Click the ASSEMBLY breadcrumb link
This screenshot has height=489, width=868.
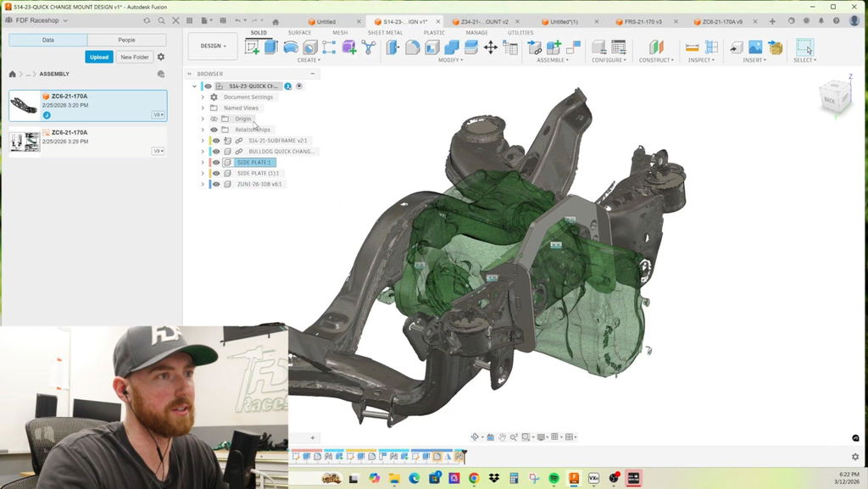pyautogui.click(x=54, y=74)
